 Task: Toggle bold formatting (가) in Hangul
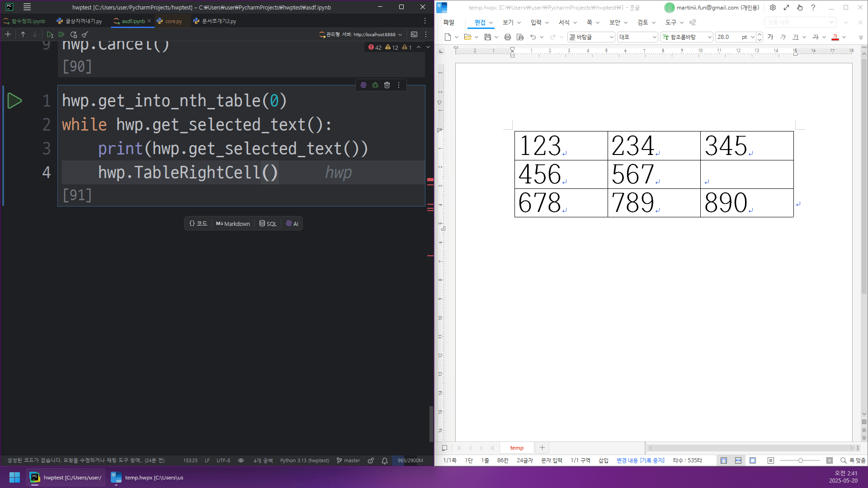click(x=770, y=37)
